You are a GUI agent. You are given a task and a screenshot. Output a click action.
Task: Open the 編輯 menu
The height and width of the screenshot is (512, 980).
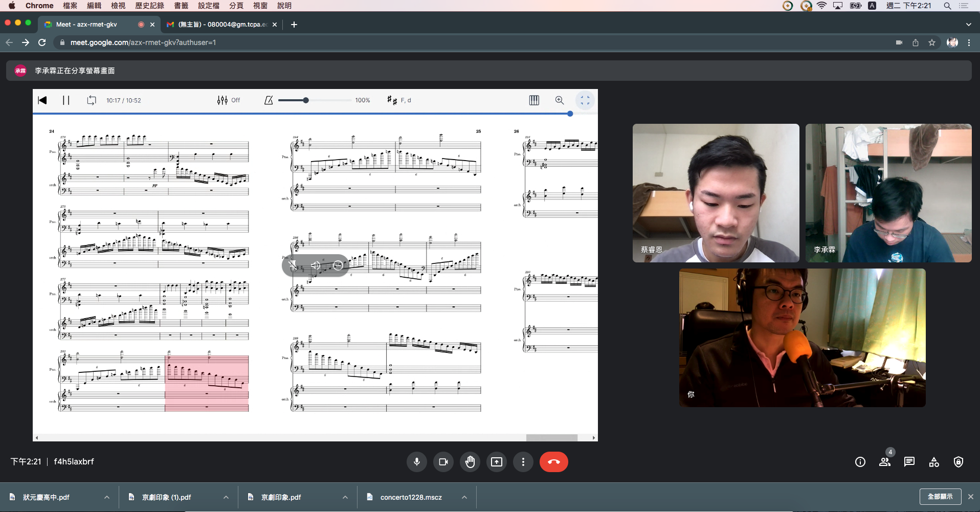pyautogui.click(x=94, y=6)
